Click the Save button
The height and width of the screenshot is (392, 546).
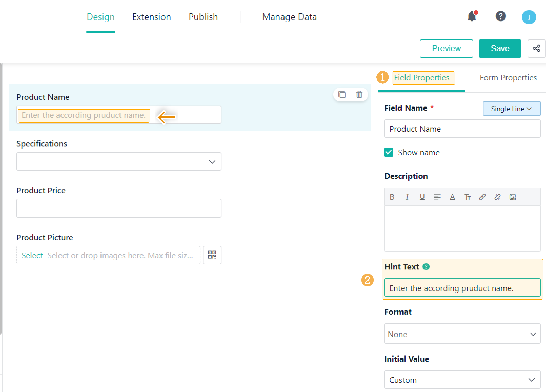[x=500, y=49]
